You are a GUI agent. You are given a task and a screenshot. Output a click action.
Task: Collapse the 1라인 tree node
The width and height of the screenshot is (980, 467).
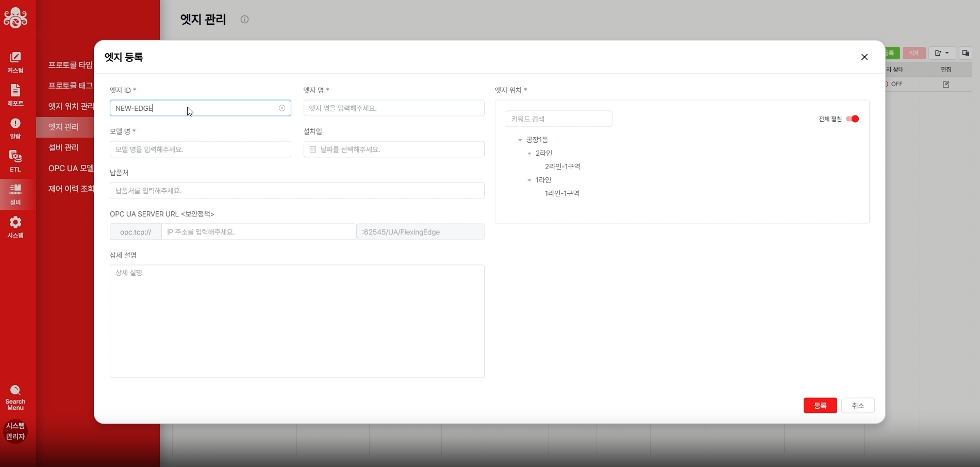pos(529,180)
